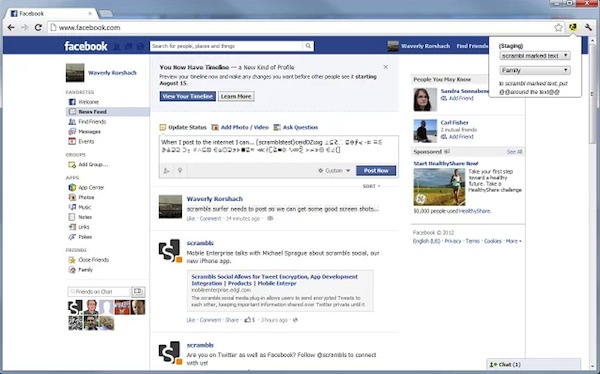This screenshot has width=600, height=374.
Task: Open the notifications globe icon
Action: pos(140,46)
